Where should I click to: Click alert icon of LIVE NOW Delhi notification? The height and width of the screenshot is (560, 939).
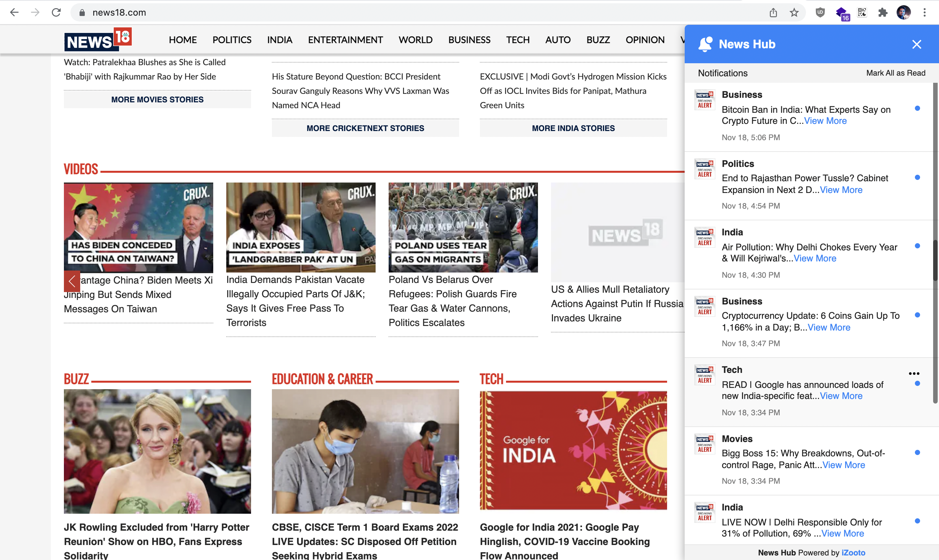pyautogui.click(x=705, y=512)
